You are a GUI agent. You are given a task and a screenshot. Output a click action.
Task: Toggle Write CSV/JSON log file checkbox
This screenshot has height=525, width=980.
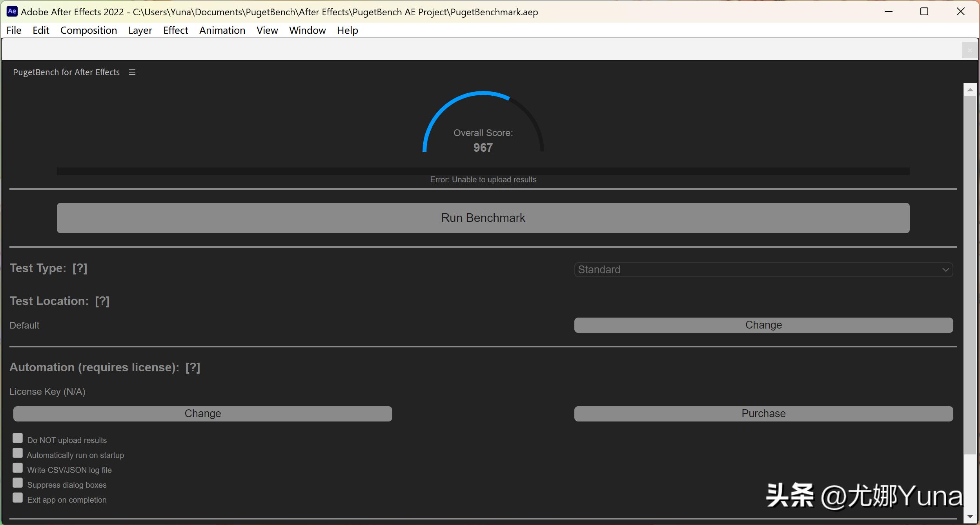tap(18, 468)
